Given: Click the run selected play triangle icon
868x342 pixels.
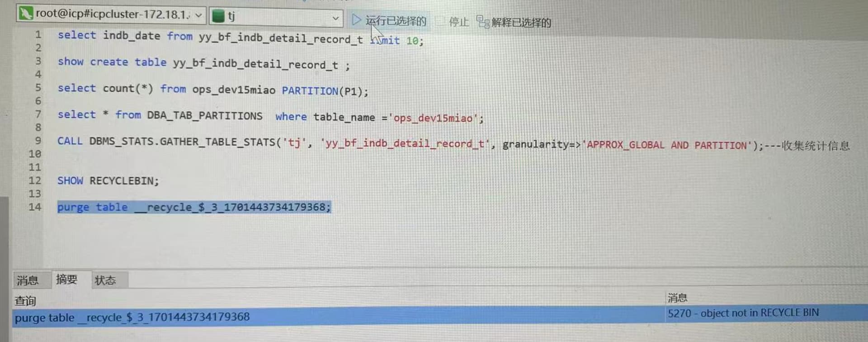Looking at the screenshot, I should point(356,20).
